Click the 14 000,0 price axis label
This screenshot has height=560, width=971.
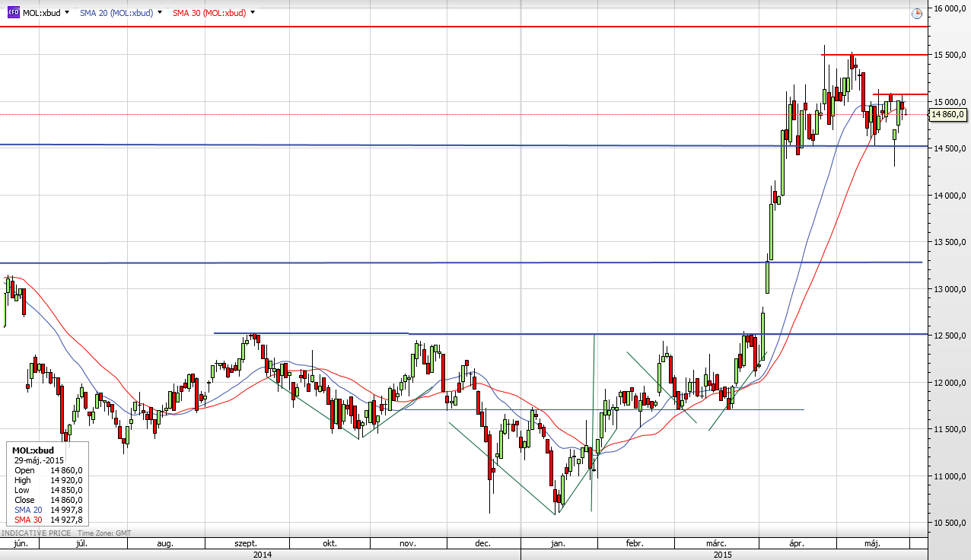[x=951, y=196]
